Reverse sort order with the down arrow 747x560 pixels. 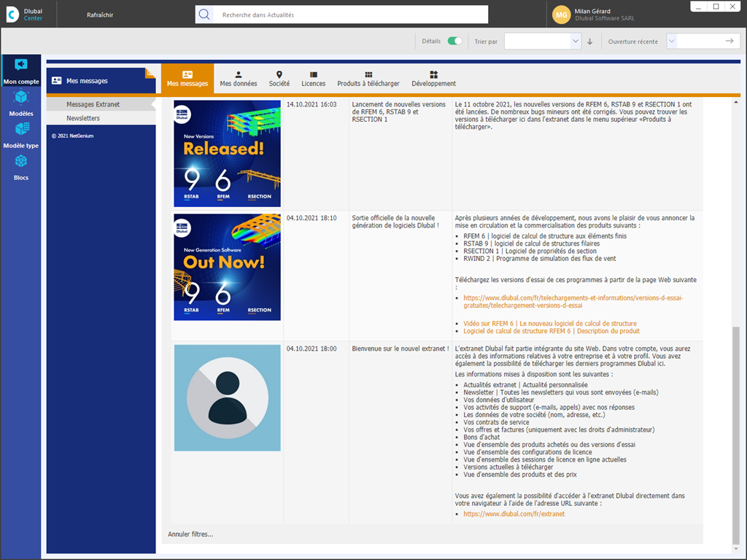tap(589, 42)
